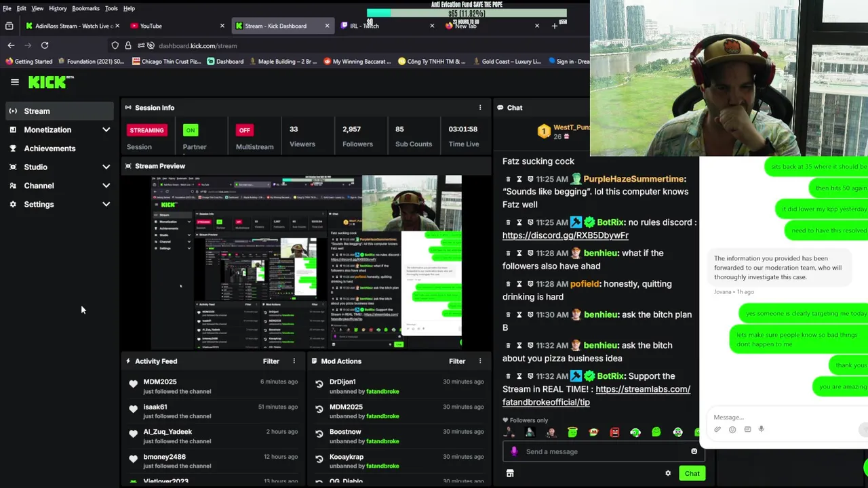Click the padlock site info icon
Screen dimensions: 868x488
click(127, 45)
